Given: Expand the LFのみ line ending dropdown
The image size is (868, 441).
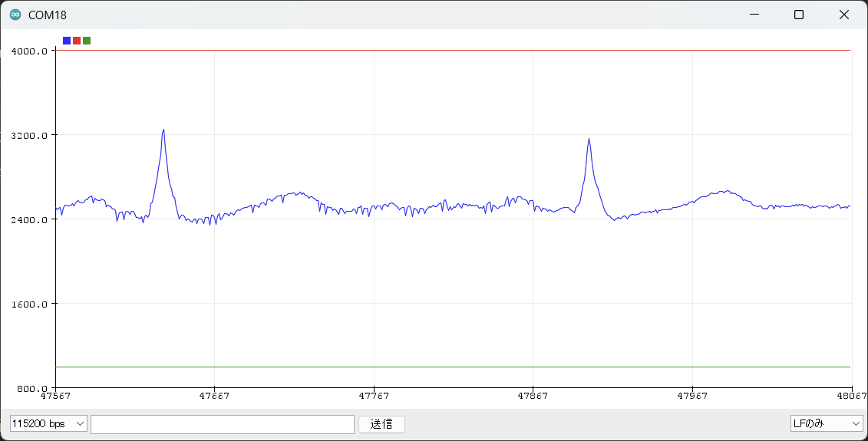Looking at the screenshot, I should [x=827, y=424].
